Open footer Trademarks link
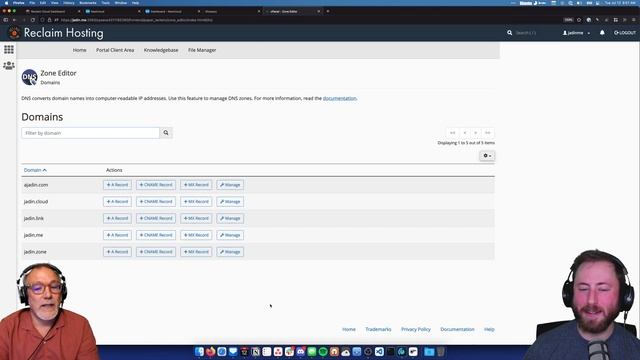The image size is (640, 360). [x=378, y=329]
